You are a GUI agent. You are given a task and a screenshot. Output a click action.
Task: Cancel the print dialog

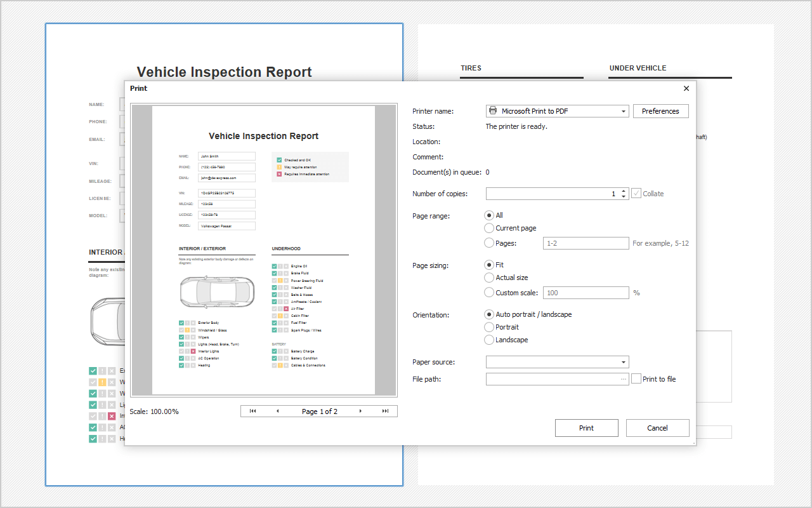[x=657, y=428]
